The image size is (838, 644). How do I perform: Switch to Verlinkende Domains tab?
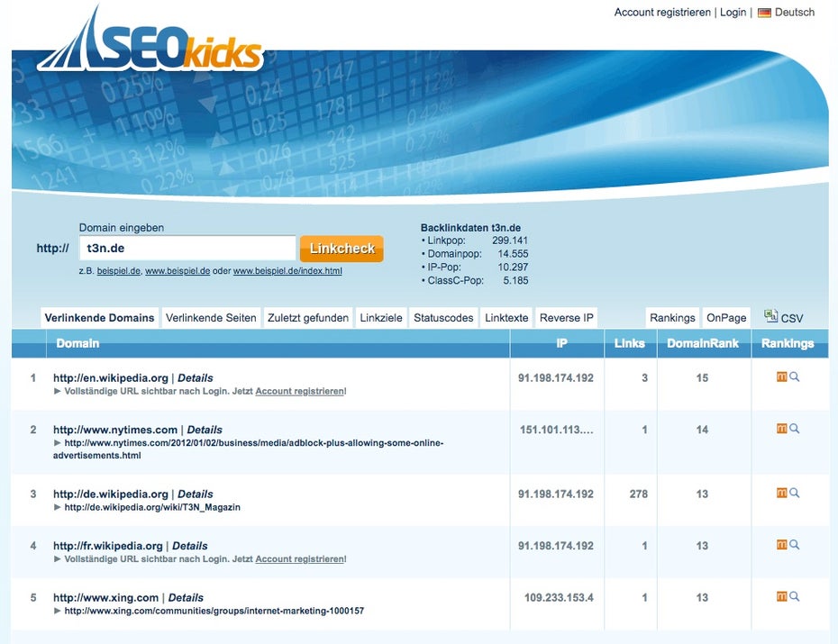(x=99, y=318)
